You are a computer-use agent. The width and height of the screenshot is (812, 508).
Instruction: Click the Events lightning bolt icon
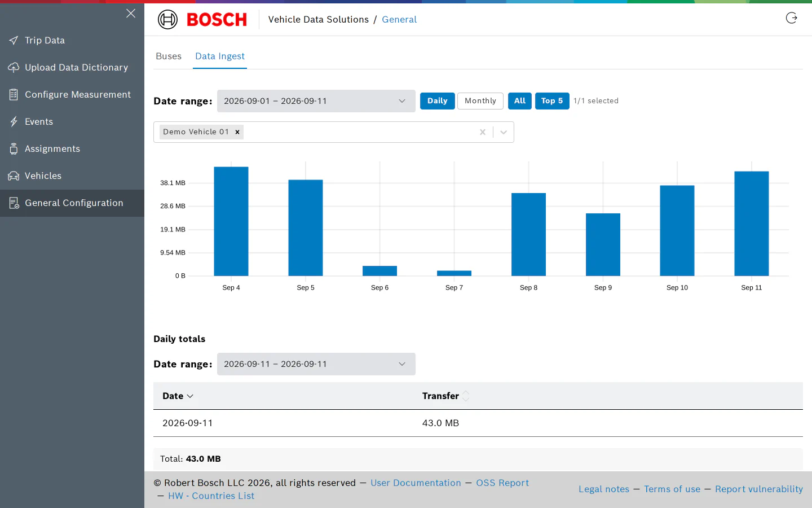(x=14, y=122)
